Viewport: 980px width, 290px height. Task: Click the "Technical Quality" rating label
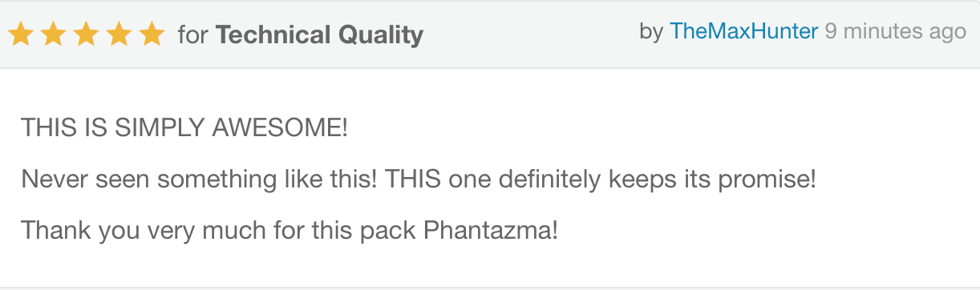click(319, 35)
